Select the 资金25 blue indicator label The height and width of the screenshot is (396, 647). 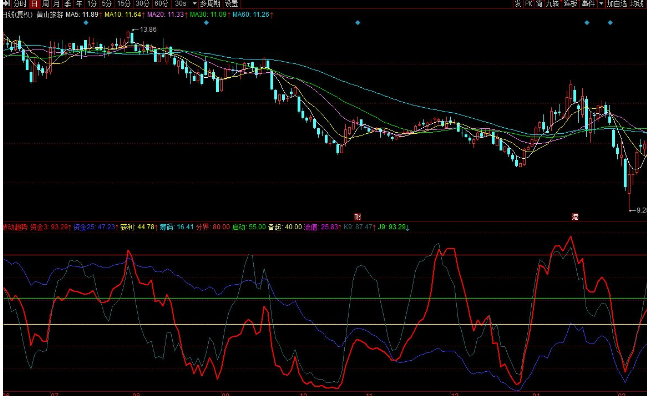[95, 227]
